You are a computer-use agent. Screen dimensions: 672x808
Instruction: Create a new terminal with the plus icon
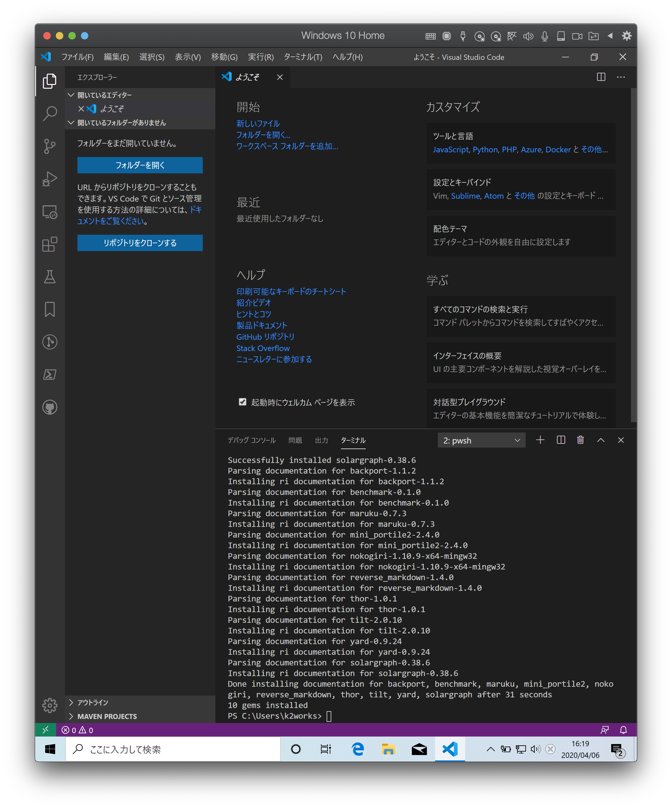[x=540, y=440]
